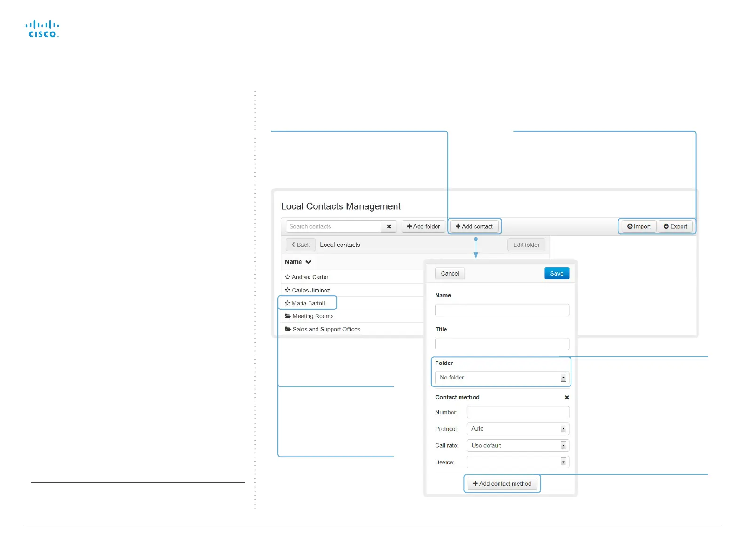The height and width of the screenshot is (560, 745).
Task: Remove the contact method with X icon
Action: pos(567,398)
